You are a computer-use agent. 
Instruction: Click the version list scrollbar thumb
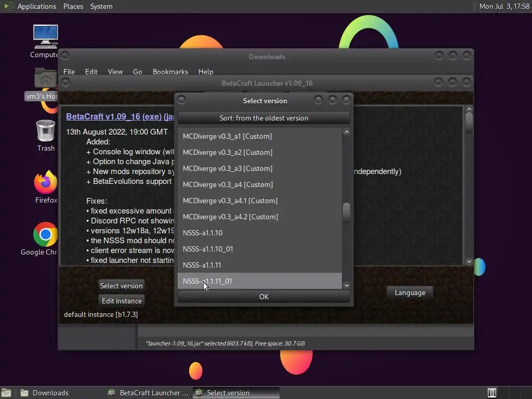(347, 212)
